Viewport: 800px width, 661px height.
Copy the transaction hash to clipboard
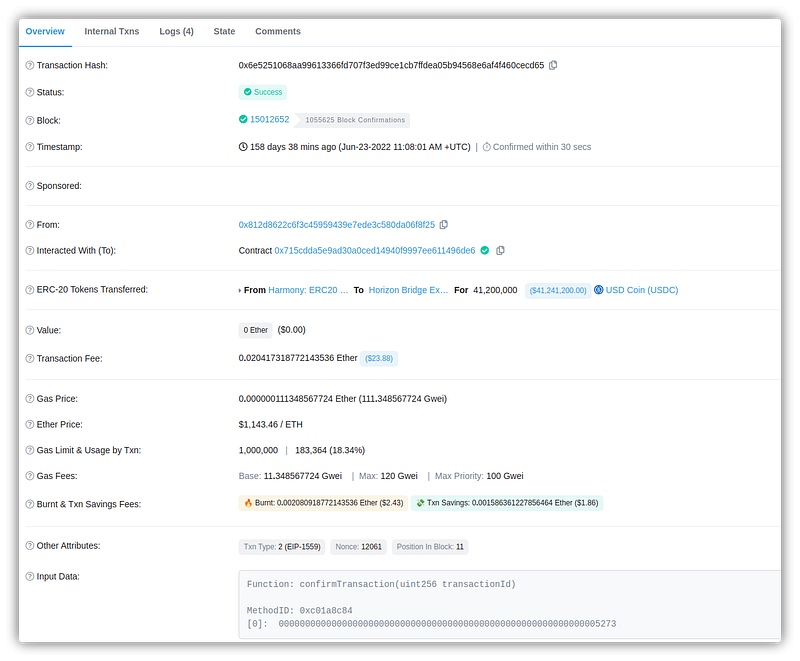tap(553, 65)
